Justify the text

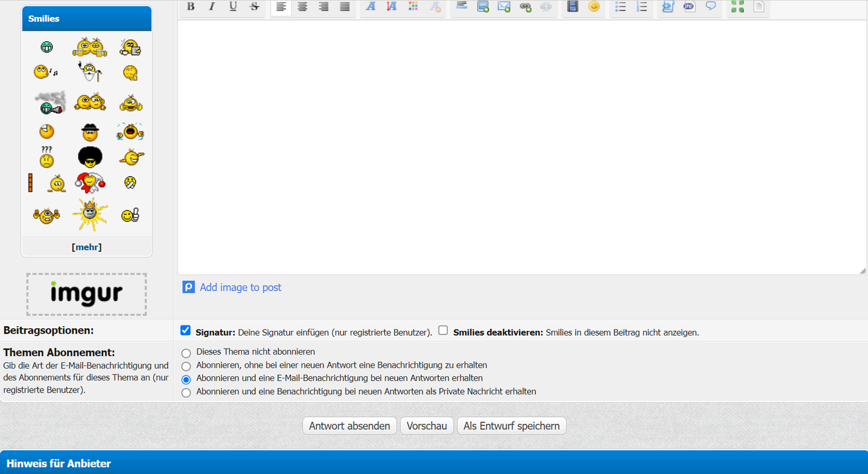(x=344, y=7)
